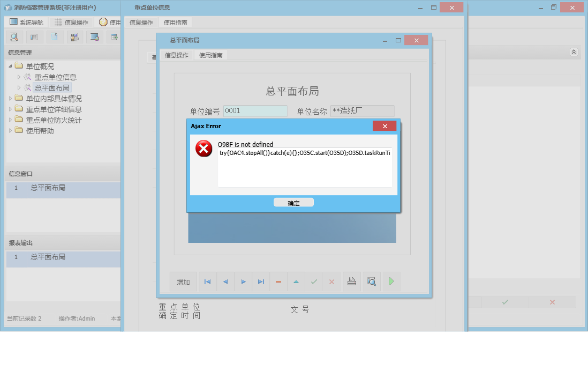The height and width of the screenshot is (378, 588).
Task: Click 确定 in the Ajax Error dialog
Action: coord(293,203)
